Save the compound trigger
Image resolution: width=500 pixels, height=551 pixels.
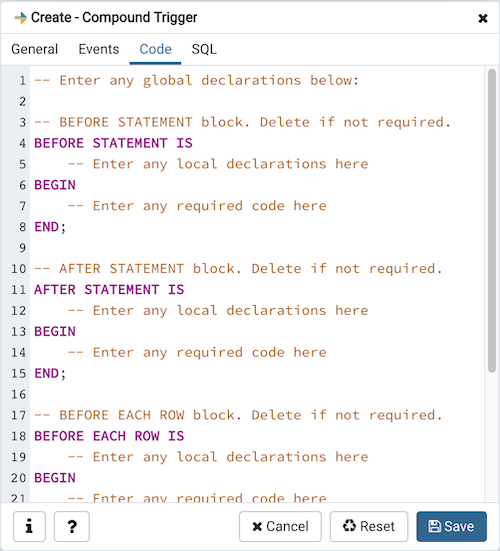pos(452,526)
